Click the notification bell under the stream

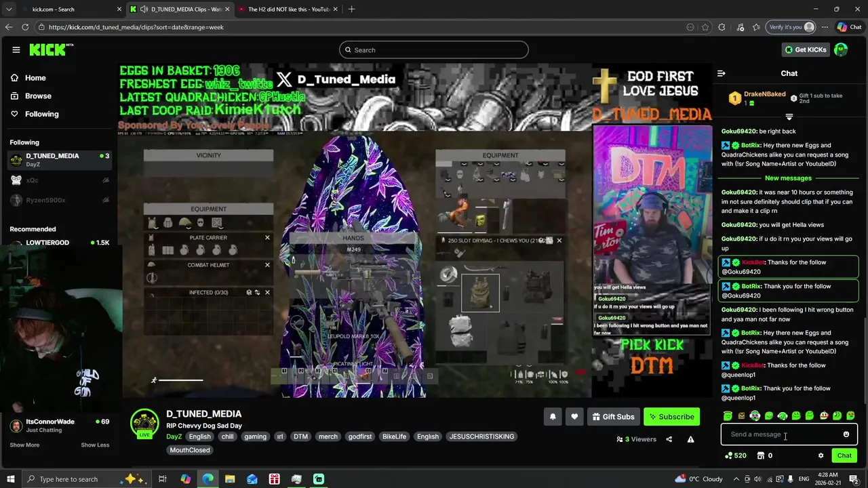tap(553, 417)
